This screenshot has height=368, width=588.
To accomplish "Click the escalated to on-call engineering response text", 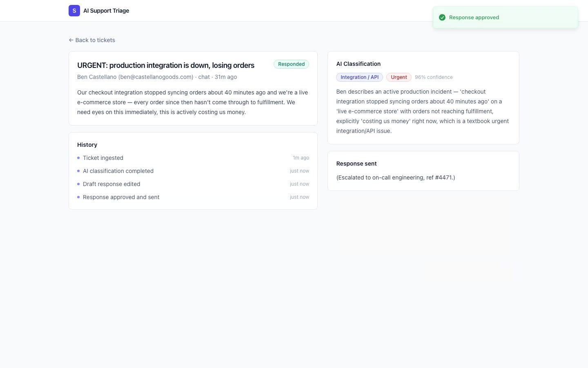I will coord(396,177).
